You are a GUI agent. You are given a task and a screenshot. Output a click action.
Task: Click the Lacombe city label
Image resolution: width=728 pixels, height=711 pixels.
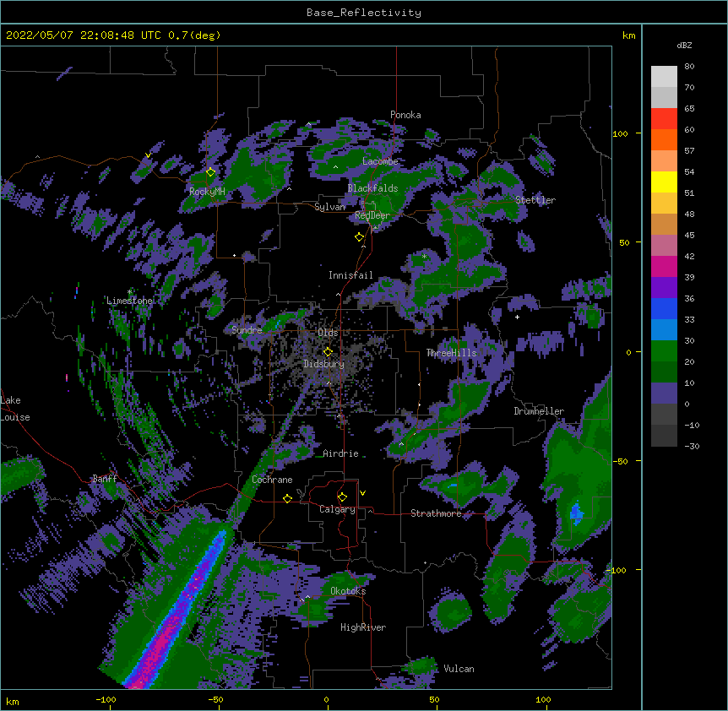(380, 161)
